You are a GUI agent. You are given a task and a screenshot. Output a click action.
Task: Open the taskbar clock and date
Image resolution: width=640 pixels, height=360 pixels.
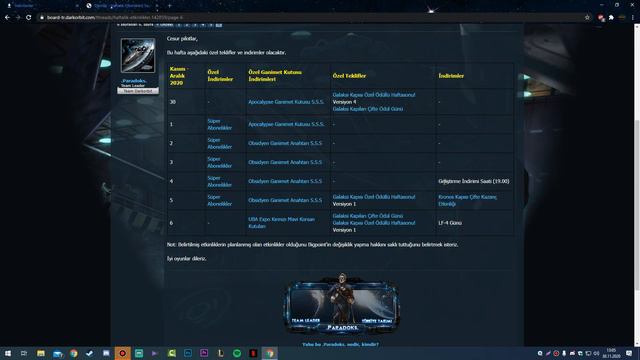click(611, 353)
